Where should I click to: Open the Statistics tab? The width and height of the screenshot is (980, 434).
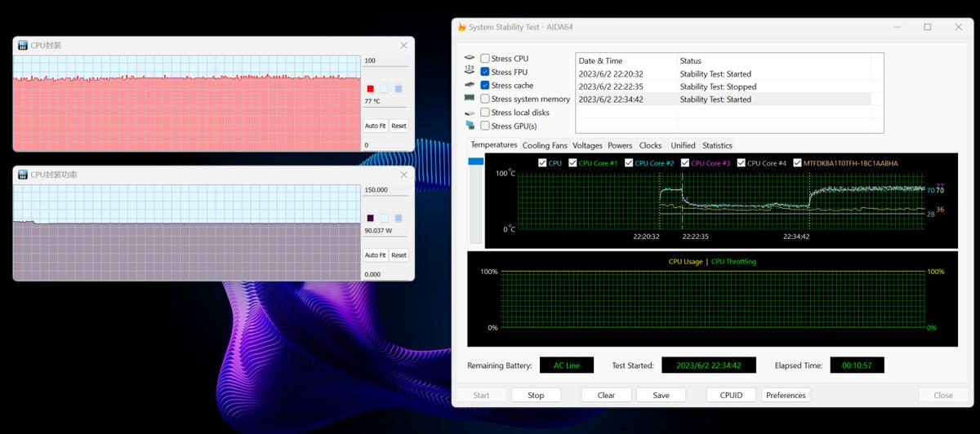(717, 145)
